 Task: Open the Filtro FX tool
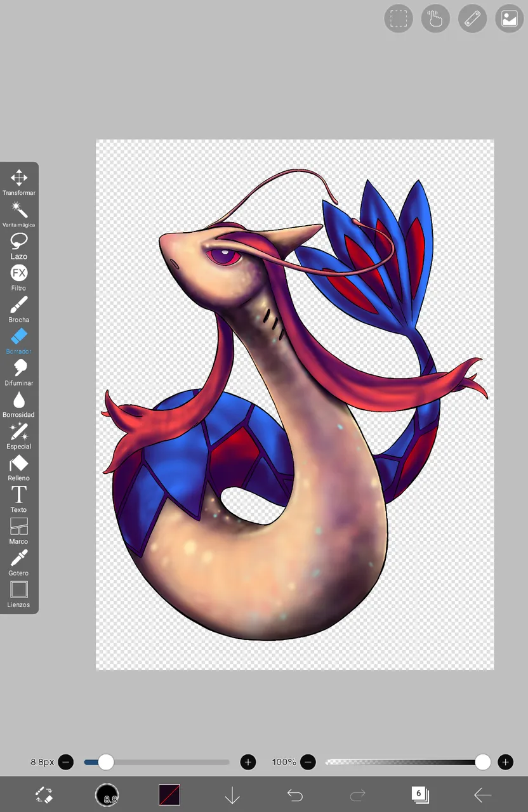18,277
